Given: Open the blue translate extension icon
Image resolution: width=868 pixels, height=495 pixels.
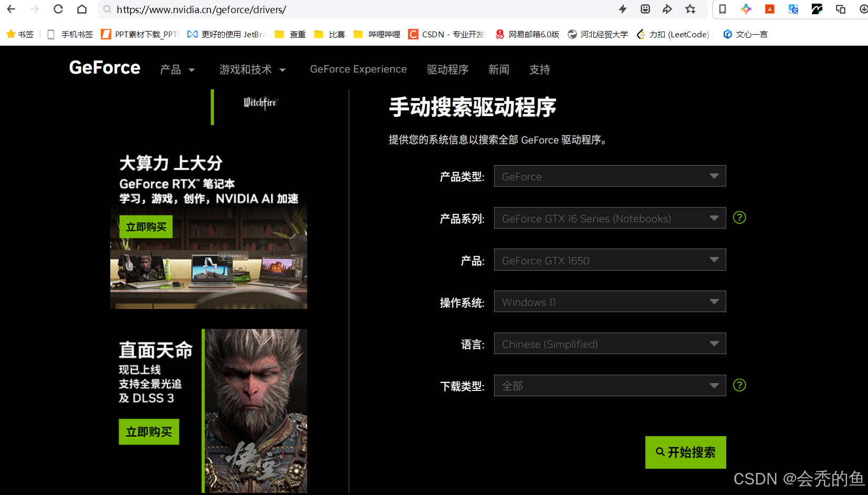Looking at the screenshot, I should click(x=793, y=9).
